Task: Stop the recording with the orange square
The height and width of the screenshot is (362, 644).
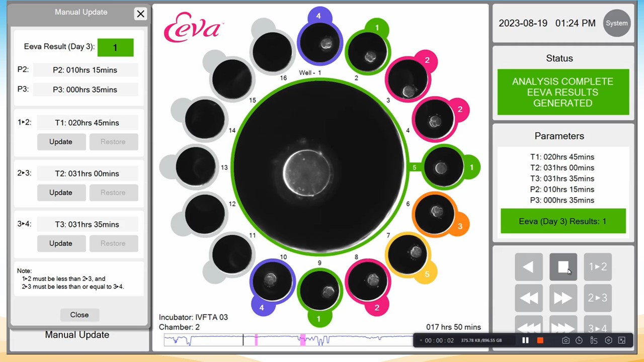Action: click(540, 340)
